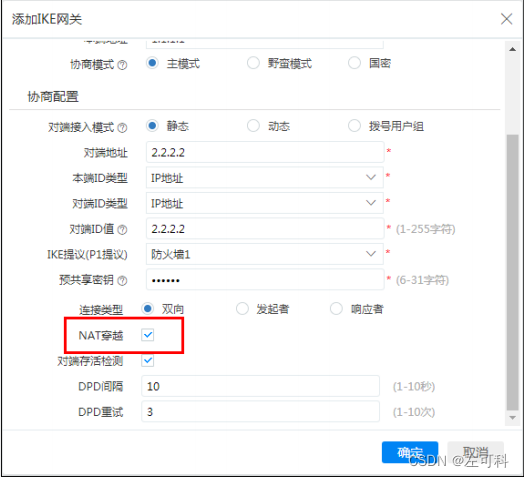Select 响应者 connection type

click(336, 309)
